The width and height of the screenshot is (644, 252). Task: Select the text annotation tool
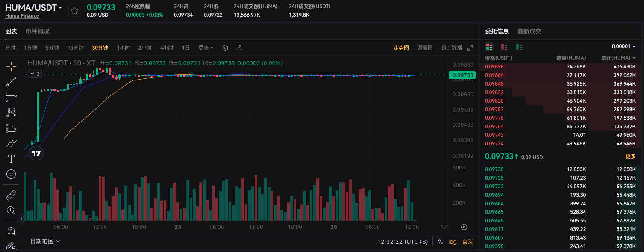[x=11, y=158]
